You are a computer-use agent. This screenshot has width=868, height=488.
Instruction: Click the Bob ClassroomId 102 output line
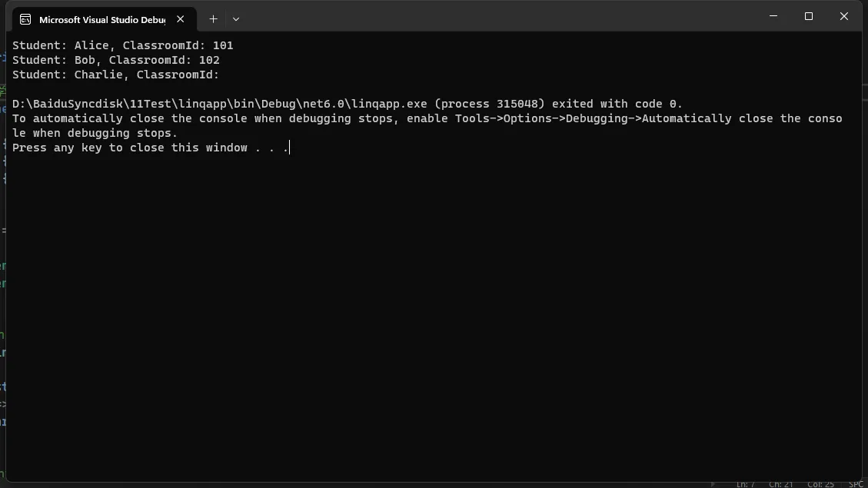click(x=115, y=60)
